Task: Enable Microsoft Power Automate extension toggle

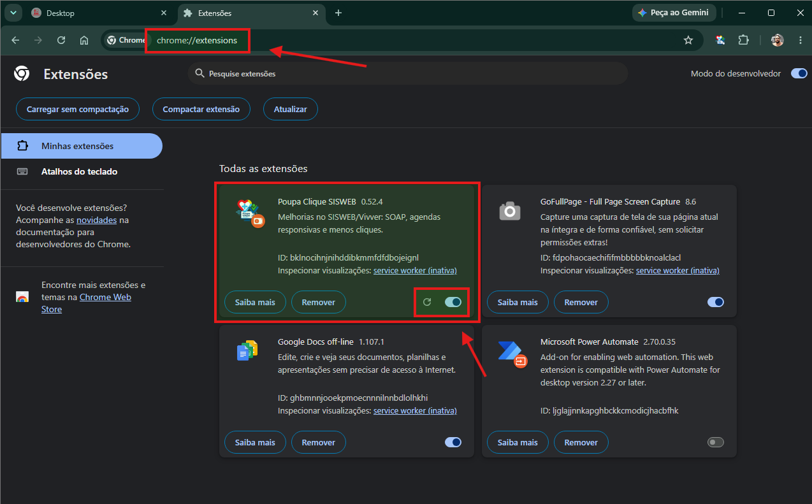Action: [x=716, y=442]
